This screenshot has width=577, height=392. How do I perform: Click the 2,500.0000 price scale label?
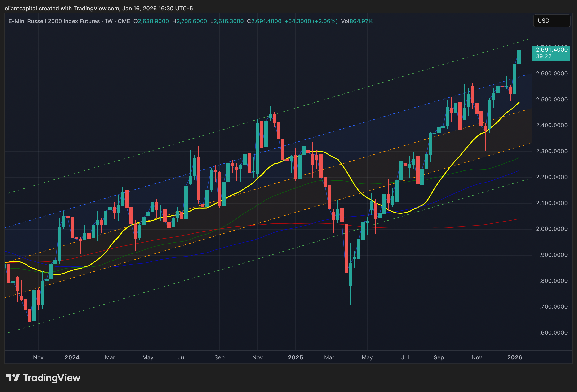(551, 100)
